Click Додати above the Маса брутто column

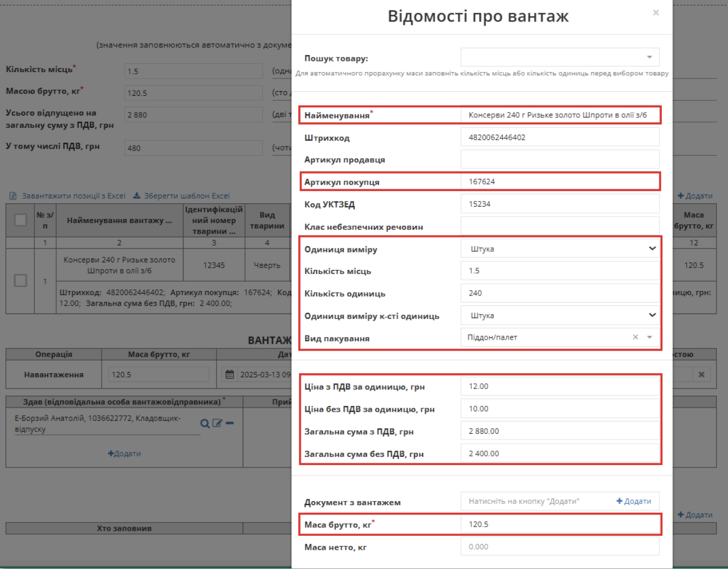(695, 196)
